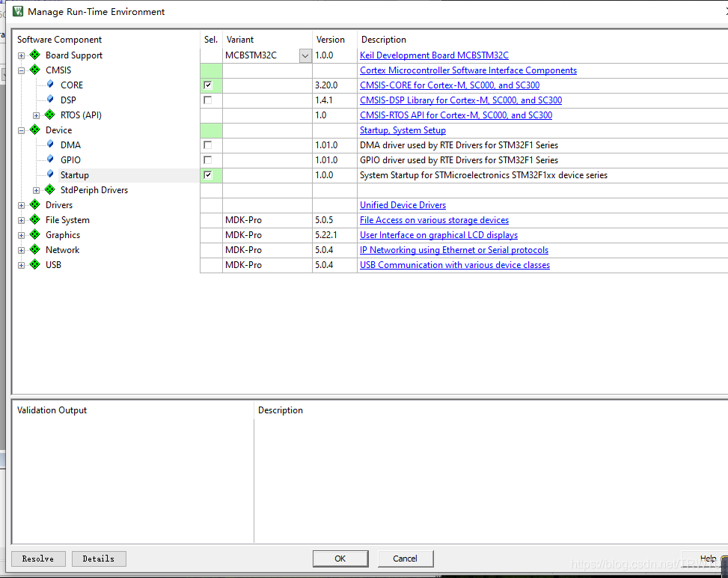The width and height of the screenshot is (728, 578).
Task: Open the MCBSTM32C variant dropdown
Action: tap(305, 55)
